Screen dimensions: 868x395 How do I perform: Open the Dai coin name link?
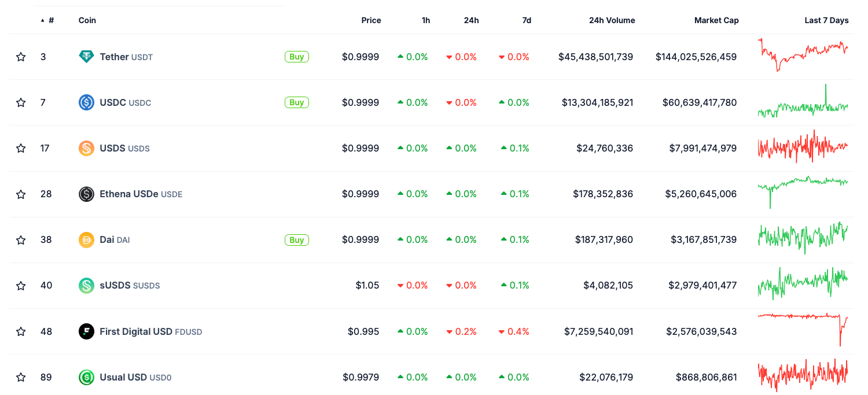coord(115,239)
